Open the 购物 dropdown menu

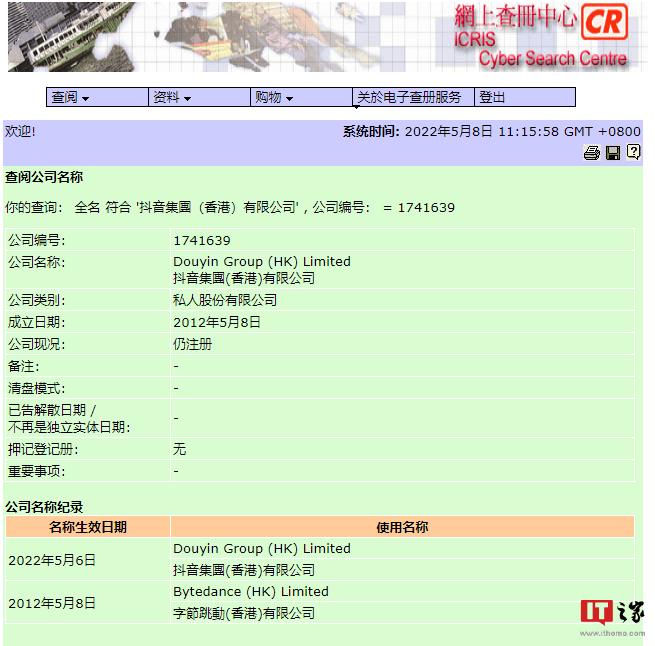301,97
